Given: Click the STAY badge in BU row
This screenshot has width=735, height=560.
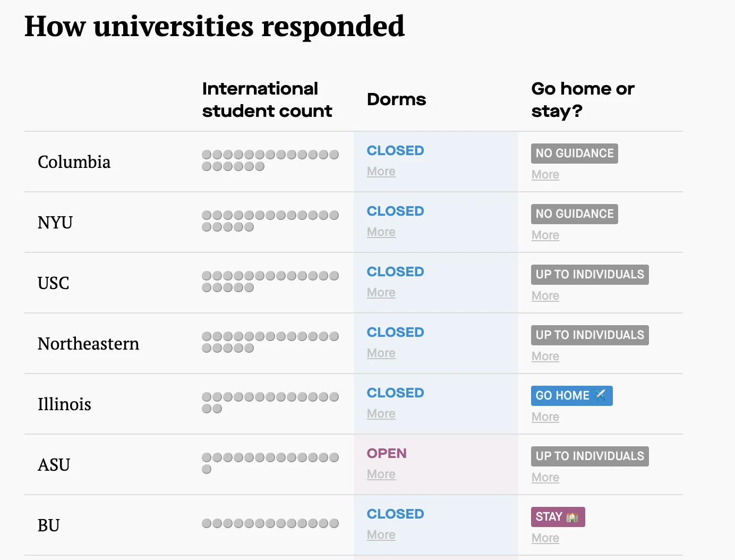Looking at the screenshot, I should click(x=558, y=517).
